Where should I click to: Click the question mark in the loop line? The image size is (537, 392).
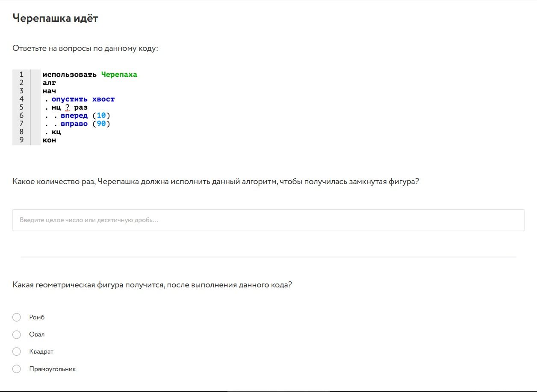(68, 108)
